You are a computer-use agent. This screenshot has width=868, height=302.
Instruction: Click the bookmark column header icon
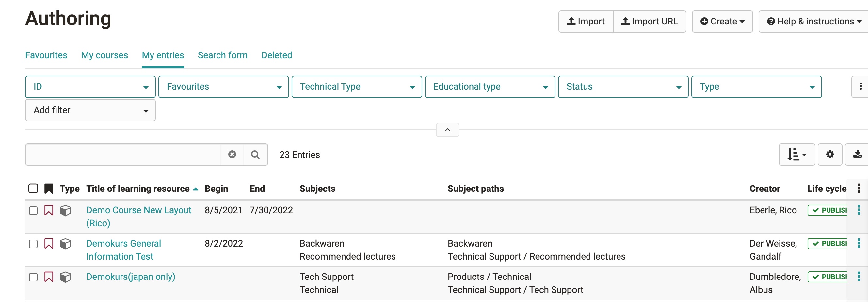click(49, 189)
